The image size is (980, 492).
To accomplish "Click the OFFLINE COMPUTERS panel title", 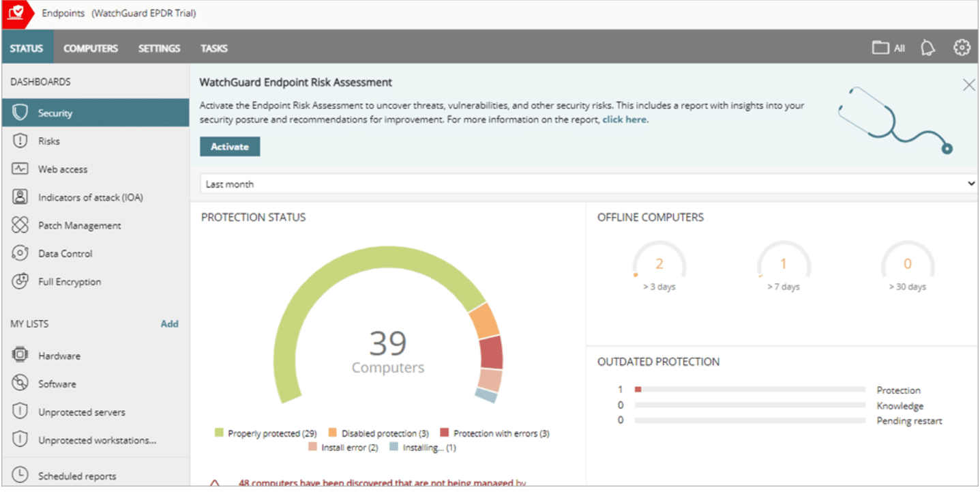I will tap(651, 218).
